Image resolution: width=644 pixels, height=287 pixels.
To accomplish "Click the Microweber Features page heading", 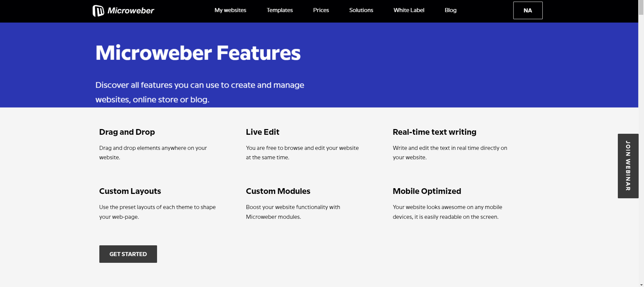I will click(x=198, y=53).
